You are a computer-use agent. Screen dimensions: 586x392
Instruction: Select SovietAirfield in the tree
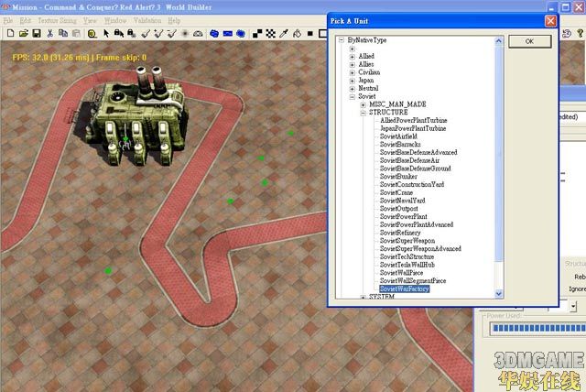point(398,136)
